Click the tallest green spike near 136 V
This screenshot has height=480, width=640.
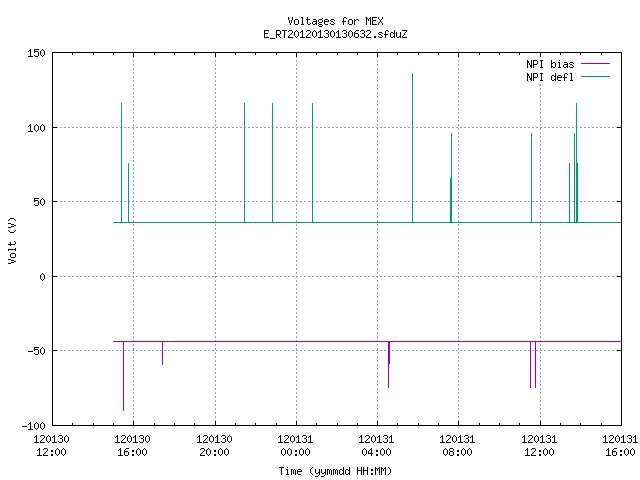(x=412, y=148)
